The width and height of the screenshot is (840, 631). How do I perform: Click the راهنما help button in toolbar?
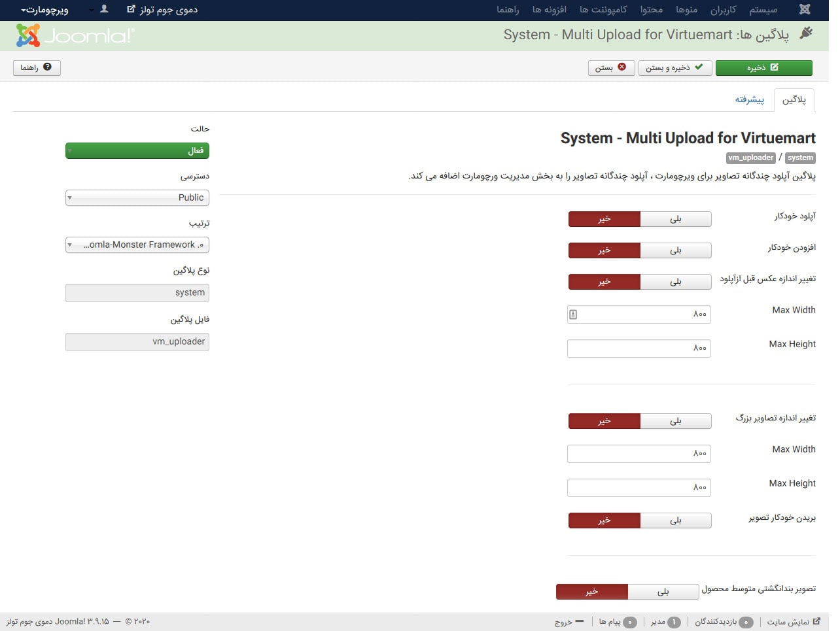(37, 68)
